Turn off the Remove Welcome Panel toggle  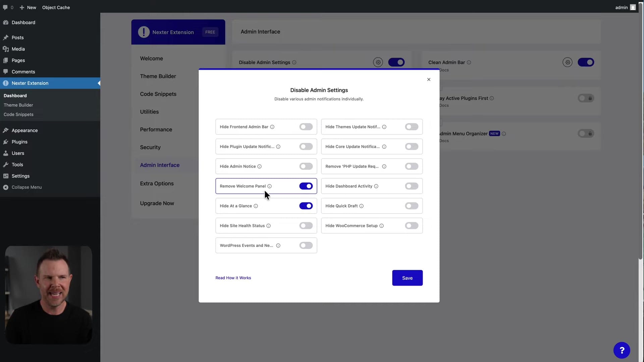(x=306, y=186)
